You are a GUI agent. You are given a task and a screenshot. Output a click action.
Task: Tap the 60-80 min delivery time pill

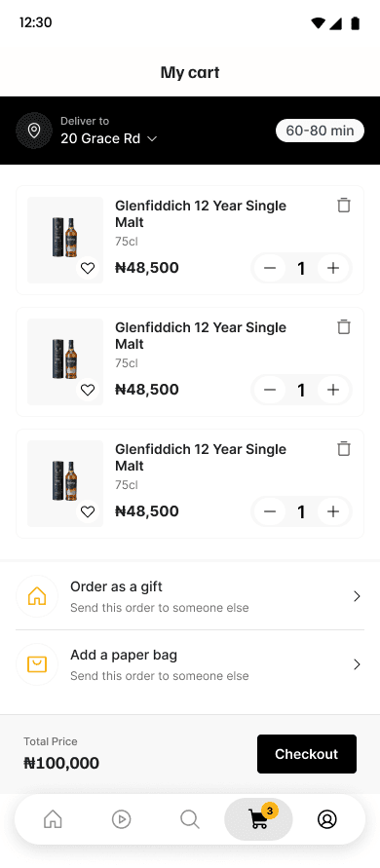click(x=321, y=131)
